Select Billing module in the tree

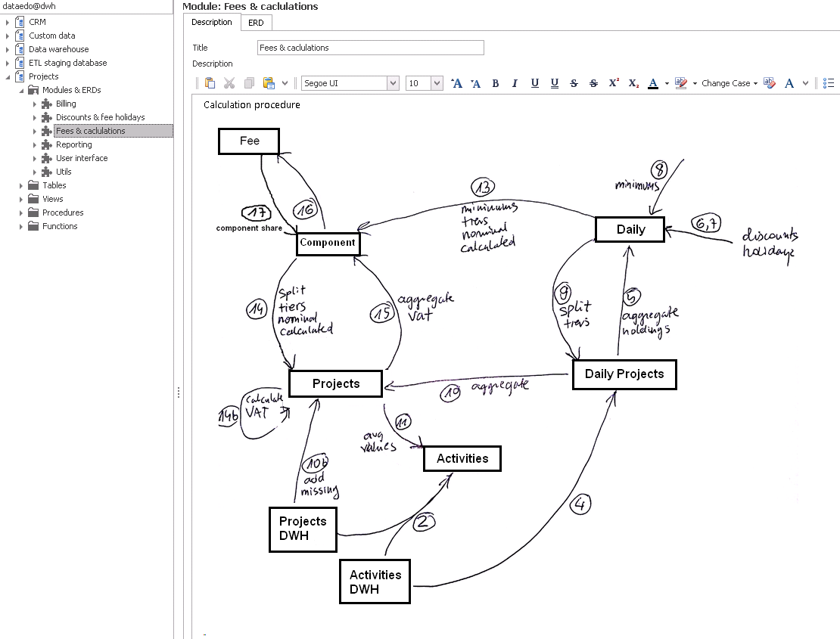click(x=66, y=104)
